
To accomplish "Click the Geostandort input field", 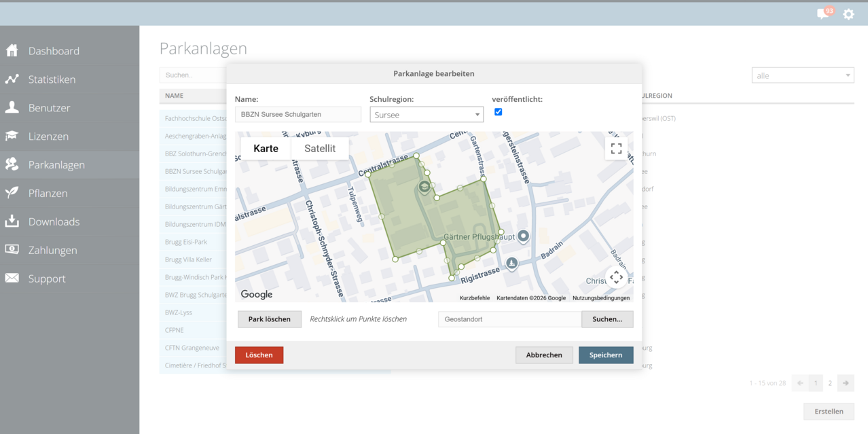I will (510, 319).
